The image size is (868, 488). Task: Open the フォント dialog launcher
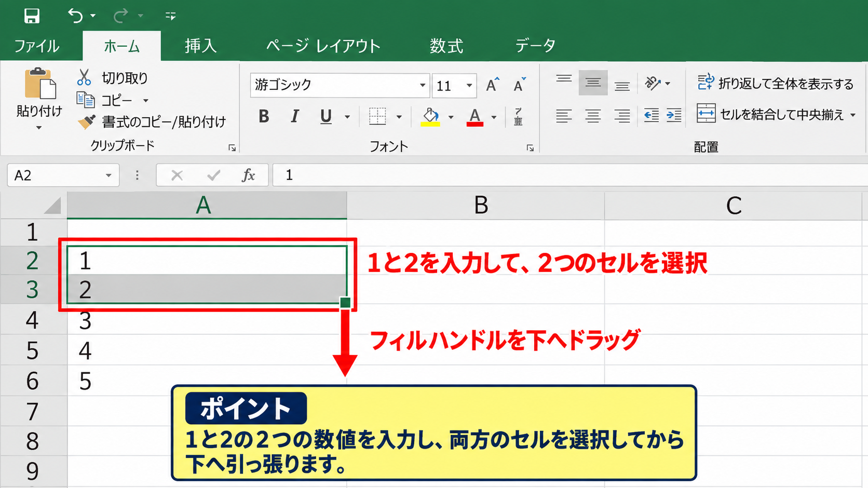(530, 148)
